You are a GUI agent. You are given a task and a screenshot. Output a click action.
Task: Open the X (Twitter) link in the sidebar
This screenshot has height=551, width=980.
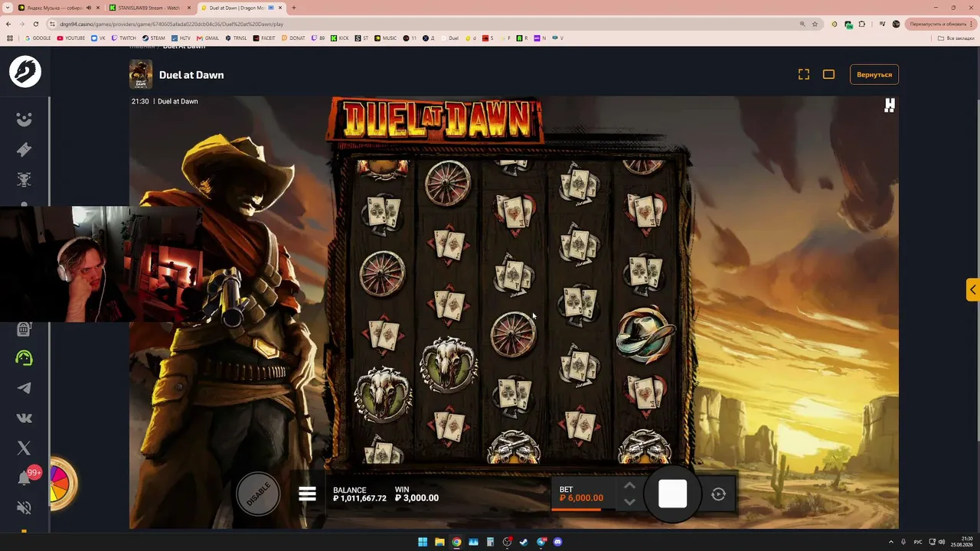click(x=24, y=448)
